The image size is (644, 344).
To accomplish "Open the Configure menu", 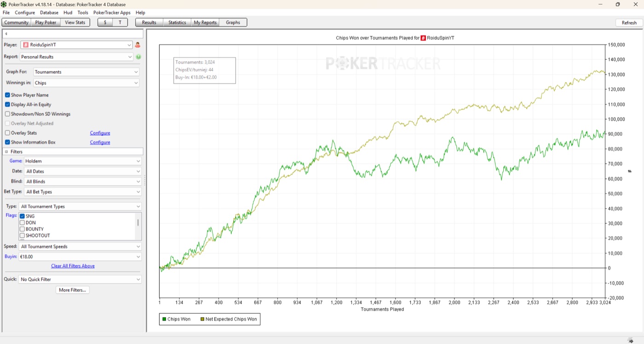I will [x=25, y=13].
